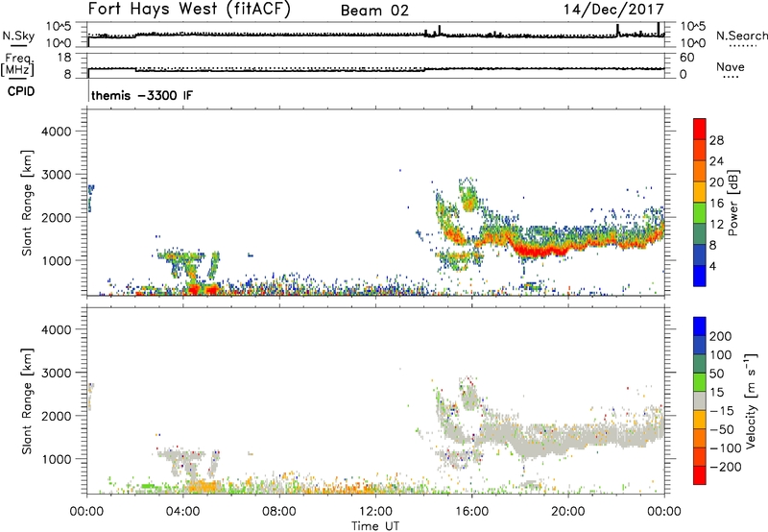
Task: Click the power panel's 'Slant Range [km]' axis title
Action: point(27,203)
